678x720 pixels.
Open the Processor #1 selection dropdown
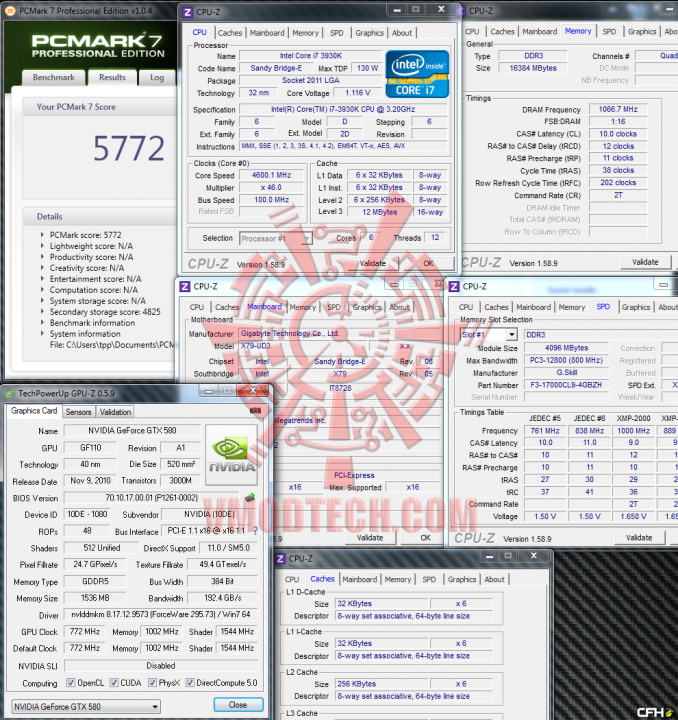[x=275, y=238]
